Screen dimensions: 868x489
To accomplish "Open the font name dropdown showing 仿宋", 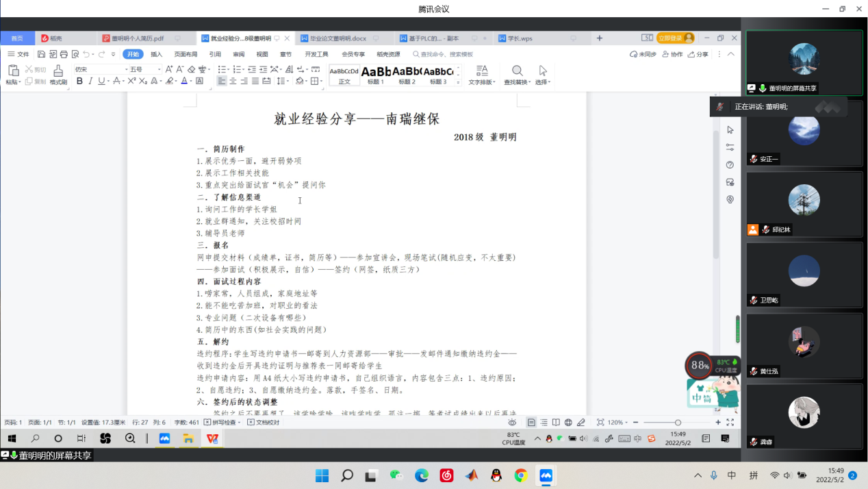I will point(101,69).
